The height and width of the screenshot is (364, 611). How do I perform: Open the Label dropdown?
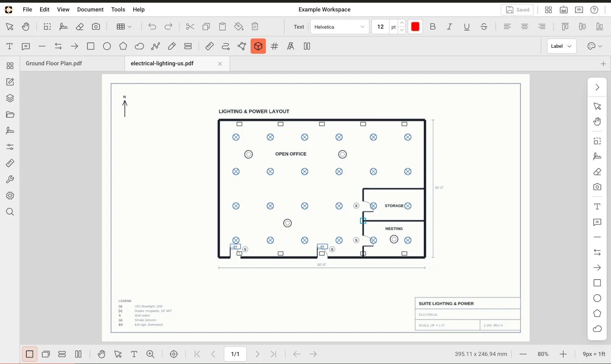(x=561, y=46)
